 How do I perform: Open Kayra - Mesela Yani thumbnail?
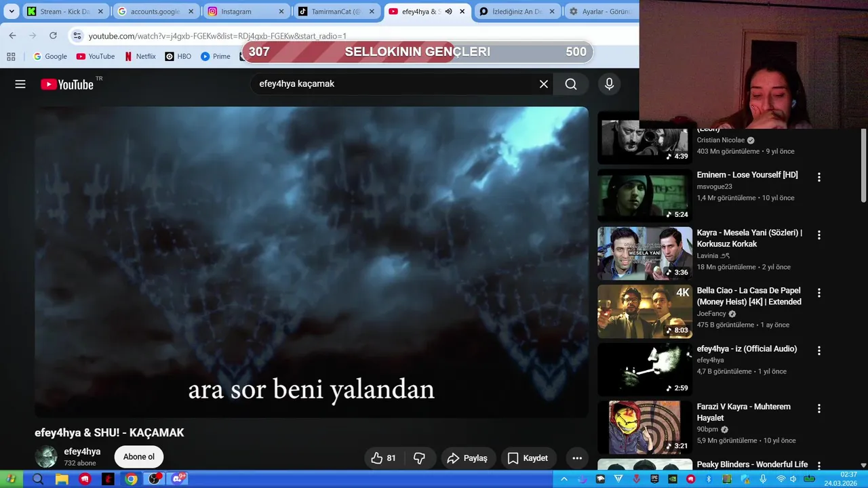pos(644,253)
